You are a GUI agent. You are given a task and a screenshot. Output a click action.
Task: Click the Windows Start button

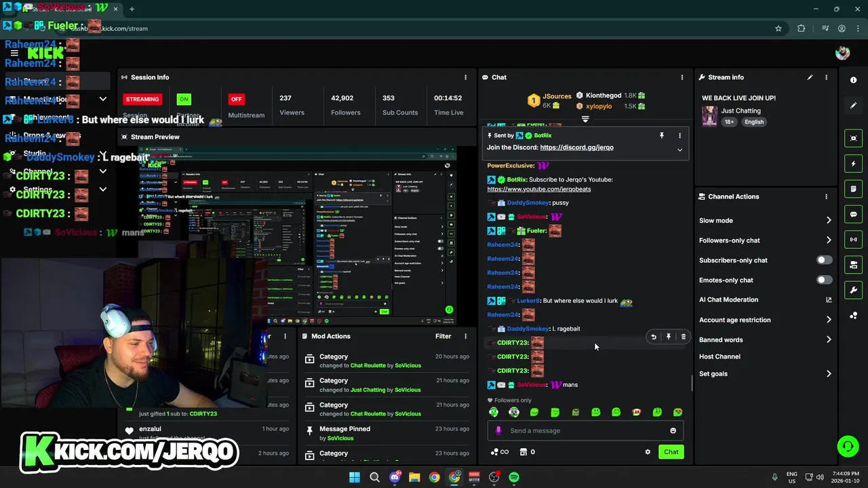click(x=355, y=477)
